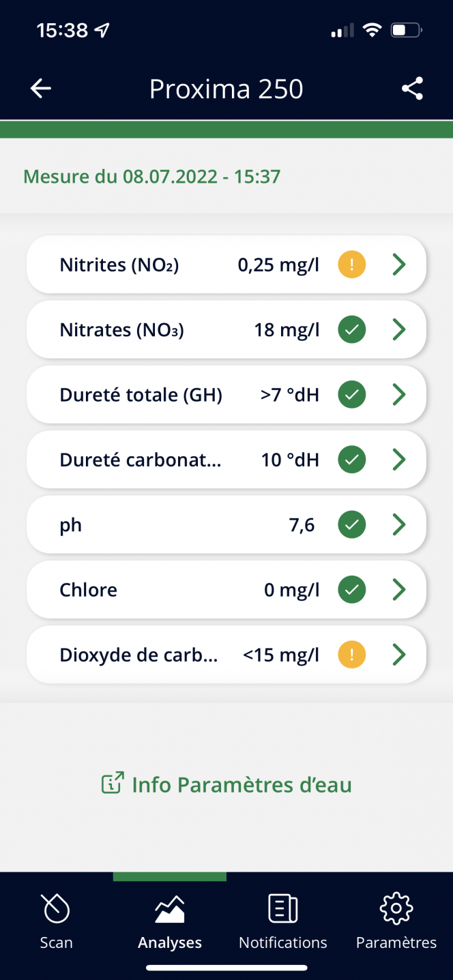Expand Nitrites (NO₂) row chevron

[x=399, y=265]
